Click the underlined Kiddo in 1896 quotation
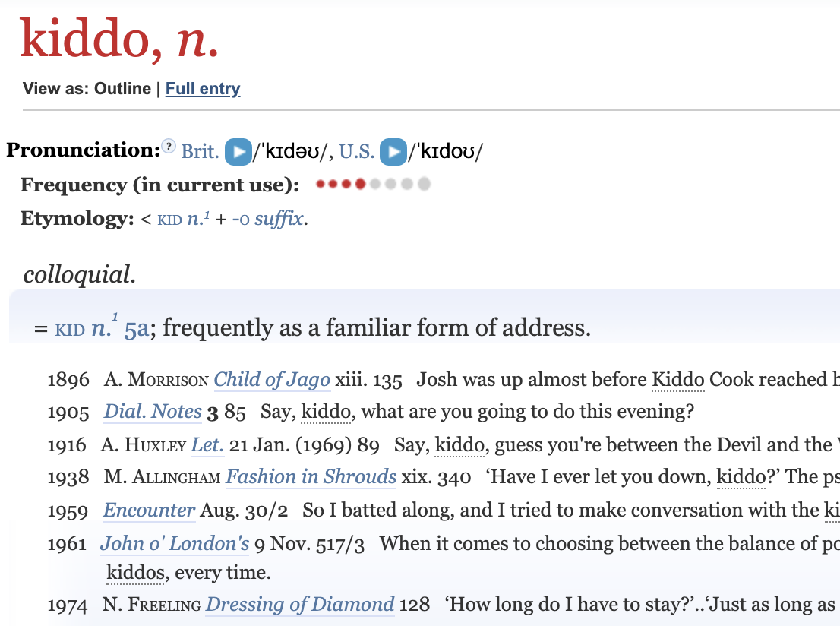This screenshot has width=840, height=626. 677,380
